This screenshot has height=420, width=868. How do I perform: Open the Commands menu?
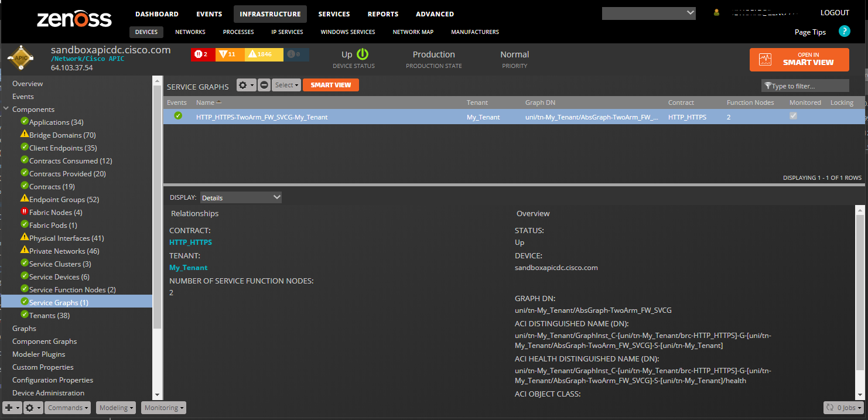pos(69,408)
